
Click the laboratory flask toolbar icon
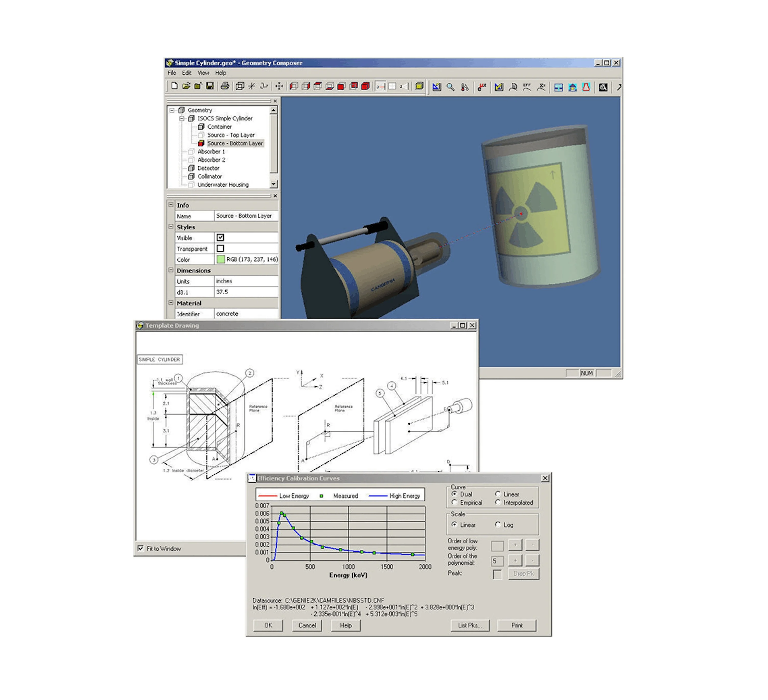pyautogui.click(x=586, y=87)
